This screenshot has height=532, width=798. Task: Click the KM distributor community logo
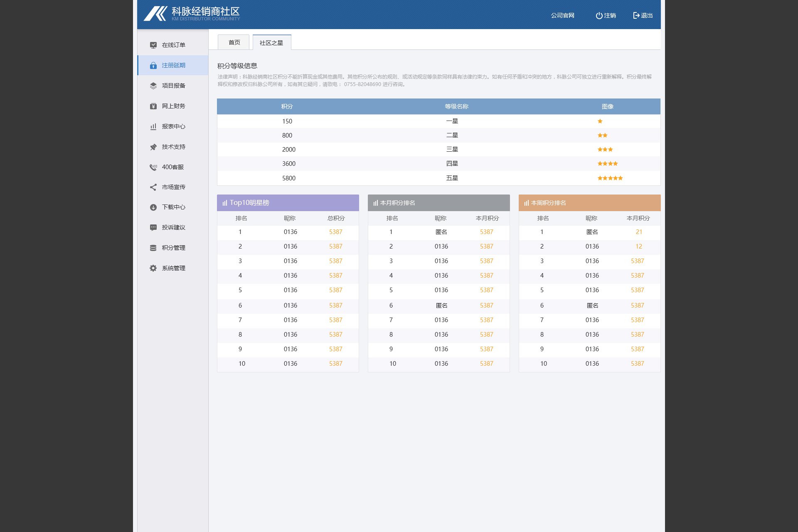point(192,14)
